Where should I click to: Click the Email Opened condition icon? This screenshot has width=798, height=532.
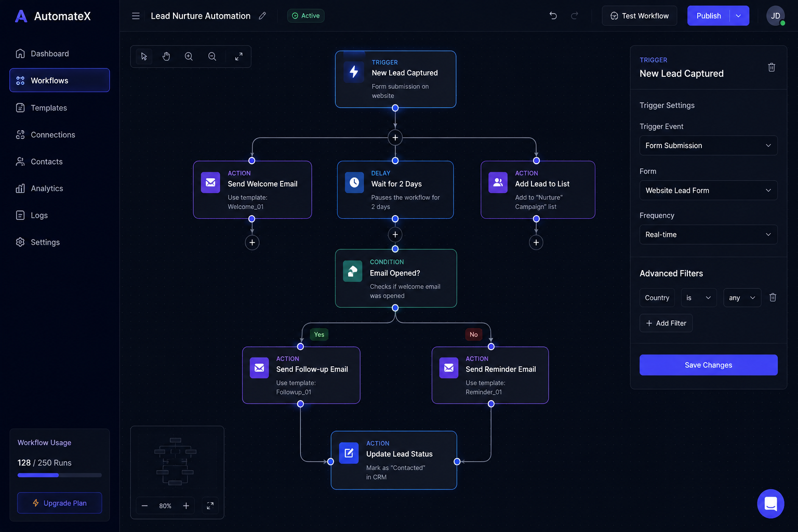(353, 271)
